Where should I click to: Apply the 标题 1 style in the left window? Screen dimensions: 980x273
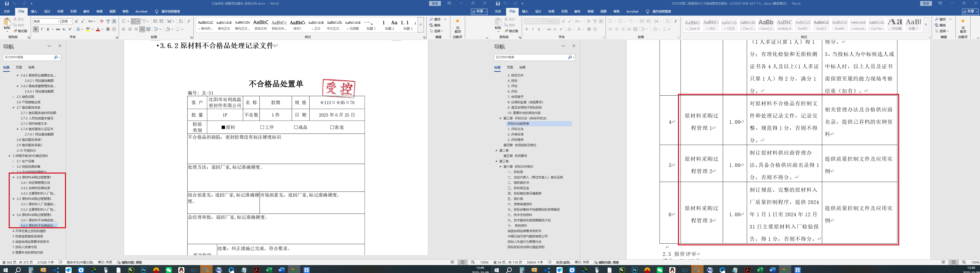click(371, 25)
